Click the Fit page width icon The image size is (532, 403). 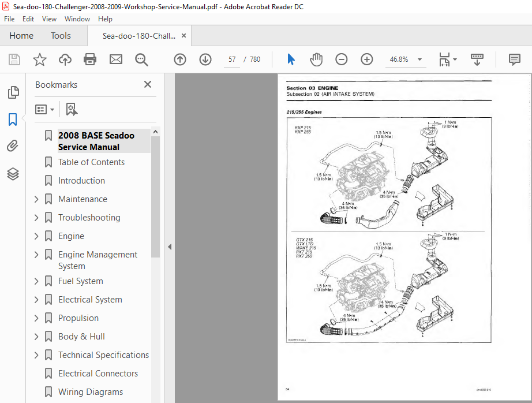(x=444, y=59)
